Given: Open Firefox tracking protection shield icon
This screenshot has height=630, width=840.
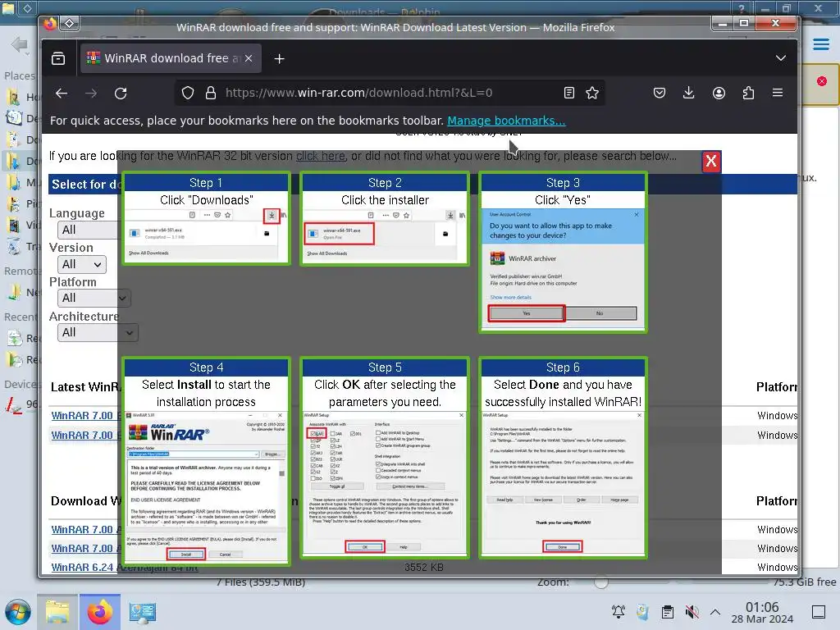Looking at the screenshot, I should (188, 93).
